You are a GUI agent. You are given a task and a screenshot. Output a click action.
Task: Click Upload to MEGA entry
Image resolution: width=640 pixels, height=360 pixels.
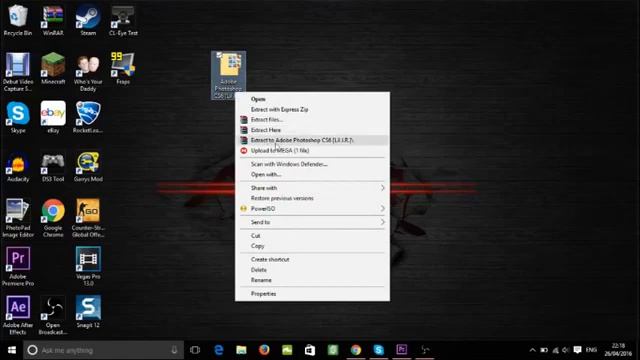[312, 151]
